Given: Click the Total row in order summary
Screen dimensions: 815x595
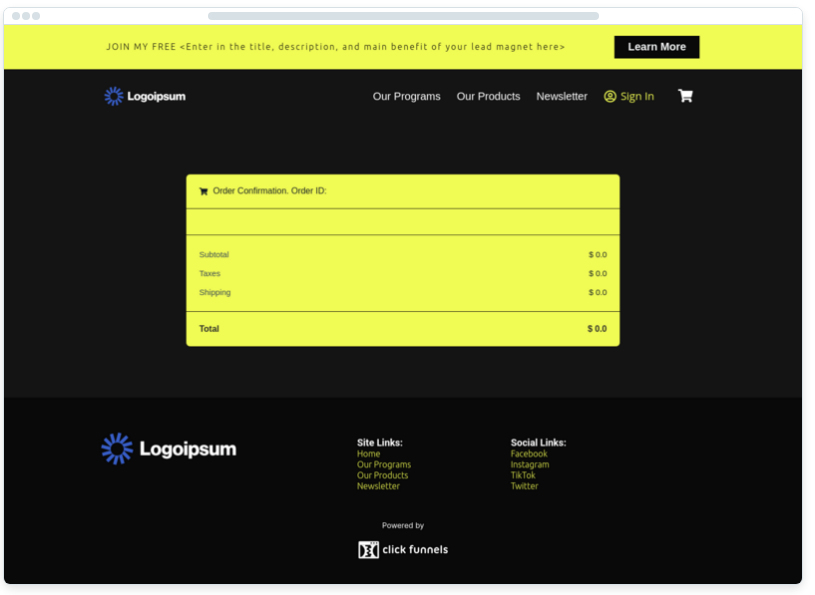Looking at the screenshot, I should (402, 329).
